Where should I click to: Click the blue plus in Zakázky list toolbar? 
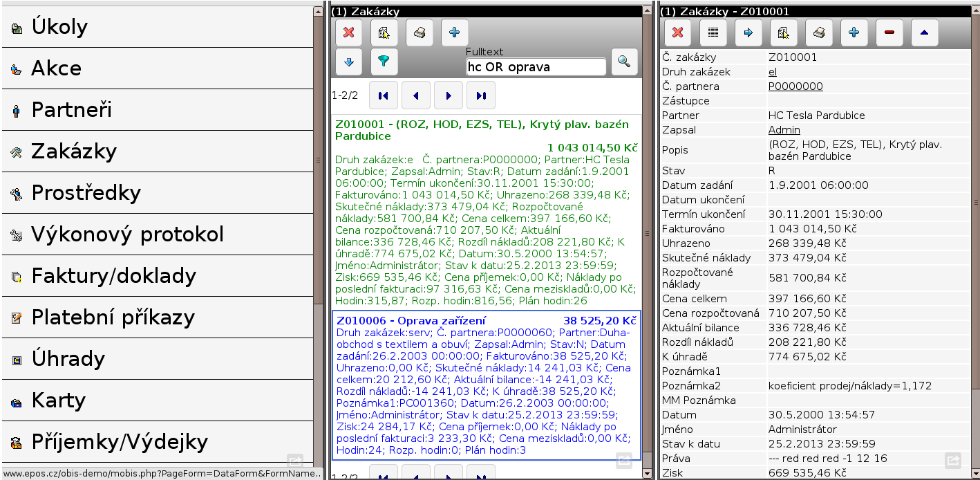point(454,33)
